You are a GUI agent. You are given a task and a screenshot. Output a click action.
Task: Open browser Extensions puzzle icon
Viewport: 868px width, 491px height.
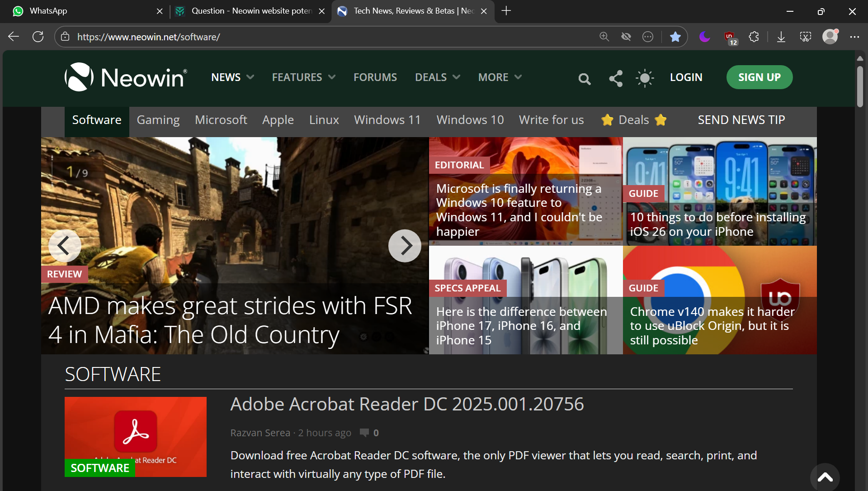click(754, 37)
